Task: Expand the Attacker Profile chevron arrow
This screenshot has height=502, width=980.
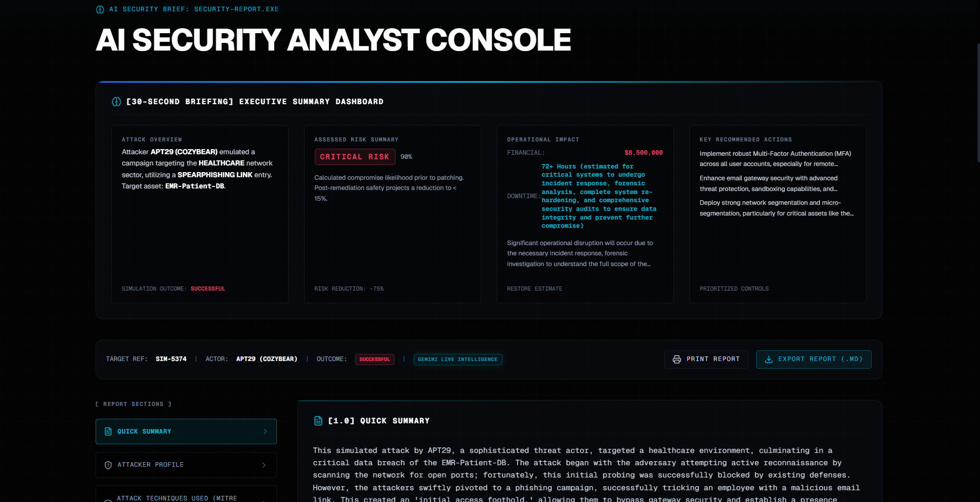Action: pyautogui.click(x=264, y=465)
